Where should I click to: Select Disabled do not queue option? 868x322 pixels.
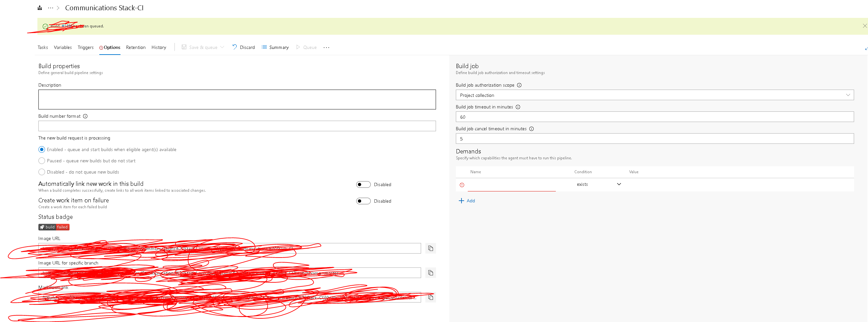point(42,172)
